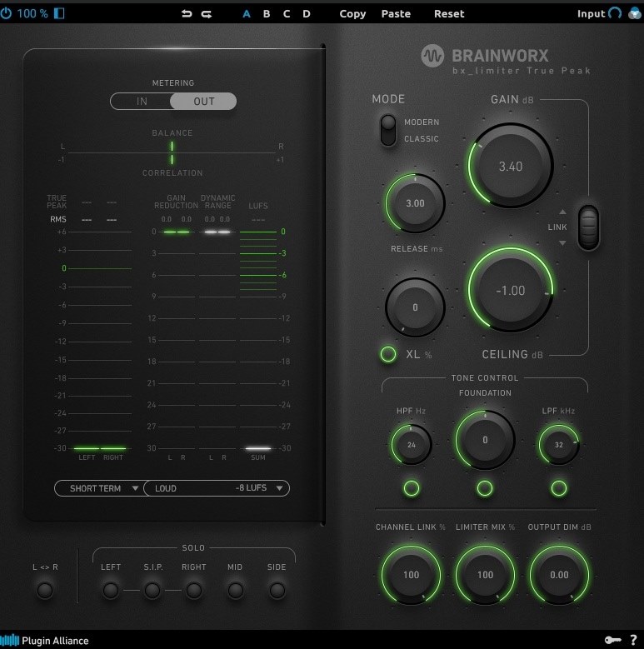Click the redo arrow icon
The height and width of the screenshot is (649, 644).
click(x=206, y=13)
